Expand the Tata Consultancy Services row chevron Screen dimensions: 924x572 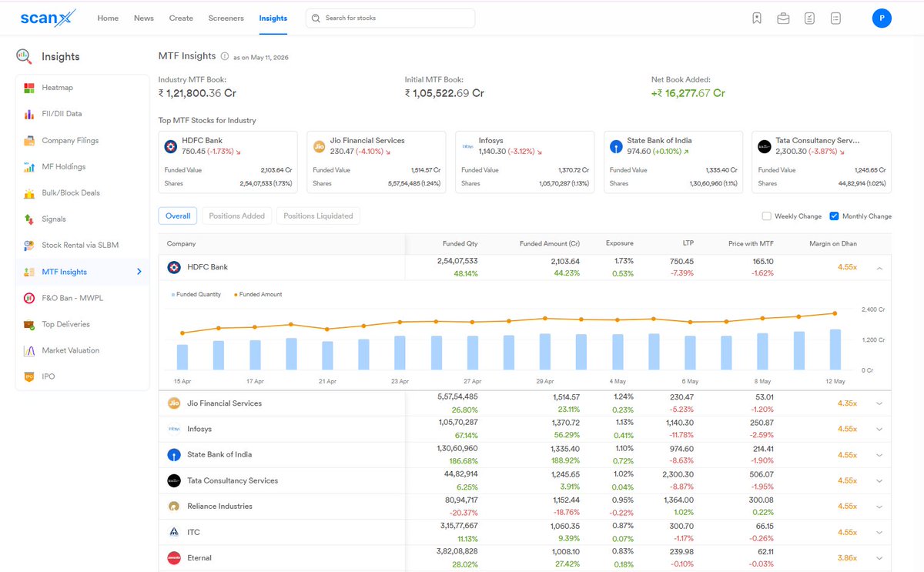click(x=879, y=480)
